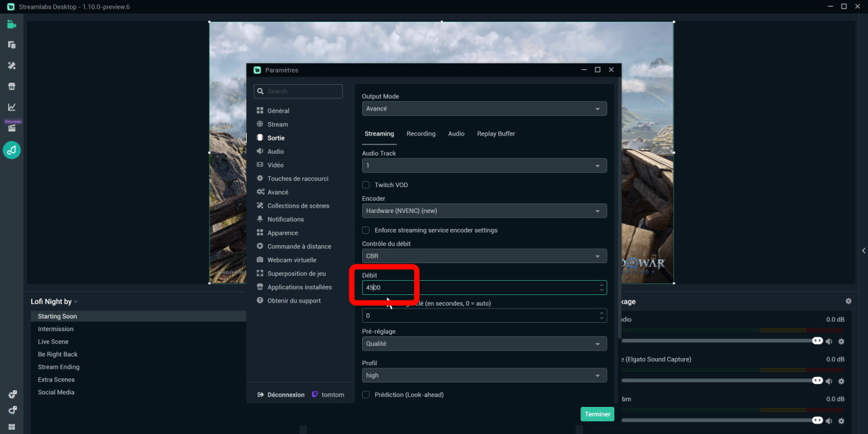Open gear settings for Elgato Sound Capture source
This screenshot has width=868, height=434.
[842, 380]
